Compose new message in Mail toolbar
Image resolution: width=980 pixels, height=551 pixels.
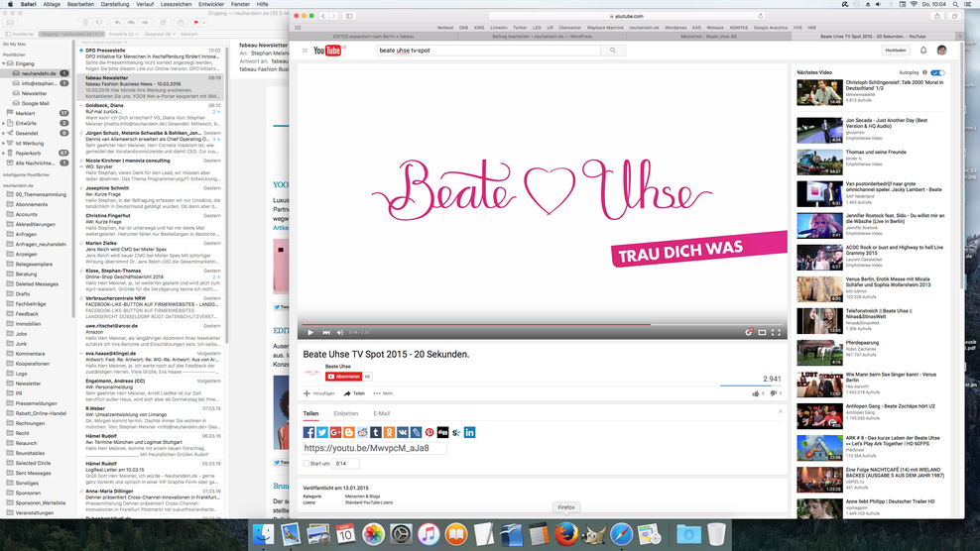tap(163, 23)
